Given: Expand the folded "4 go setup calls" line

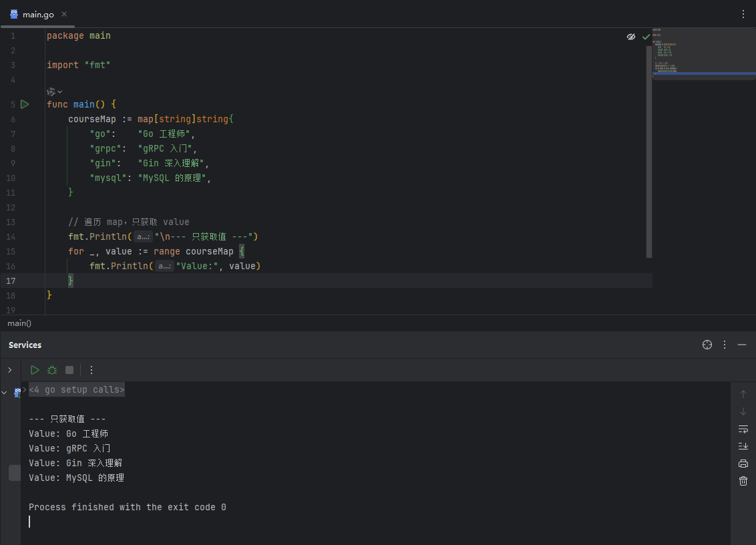Looking at the screenshot, I should click(76, 389).
